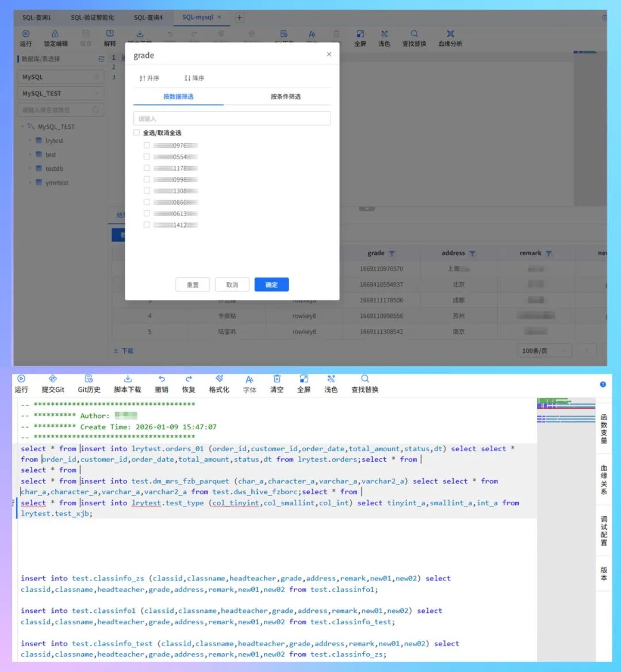Check the value ending 0998
Image resolution: width=621 pixels, height=672 pixels.
pyautogui.click(x=147, y=179)
